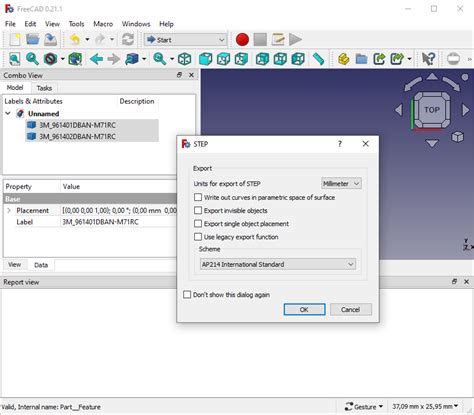Set the bottom view cube icon
The height and width of the screenshot is (415, 474).
click(x=280, y=59)
